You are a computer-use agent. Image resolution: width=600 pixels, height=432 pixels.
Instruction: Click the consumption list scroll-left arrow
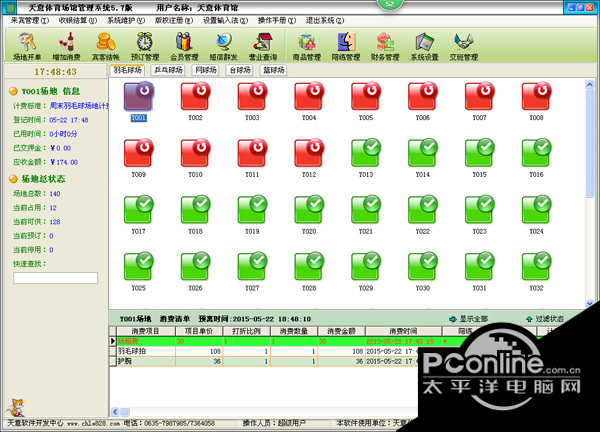coord(115,412)
